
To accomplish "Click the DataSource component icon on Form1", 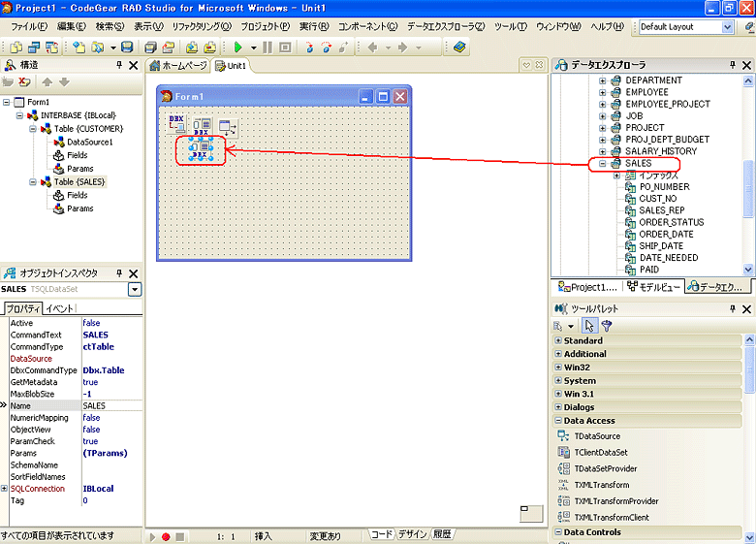I will point(228,127).
